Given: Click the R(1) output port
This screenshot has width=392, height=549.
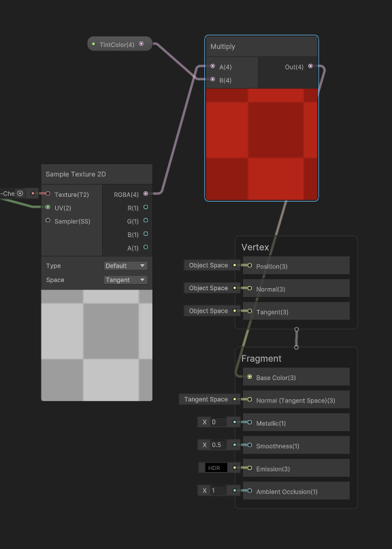Looking at the screenshot, I should [x=146, y=207].
